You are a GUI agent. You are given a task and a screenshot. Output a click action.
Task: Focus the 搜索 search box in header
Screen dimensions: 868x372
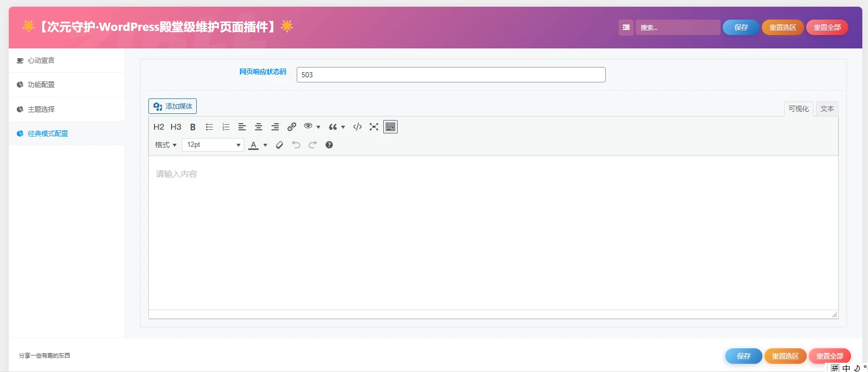678,27
